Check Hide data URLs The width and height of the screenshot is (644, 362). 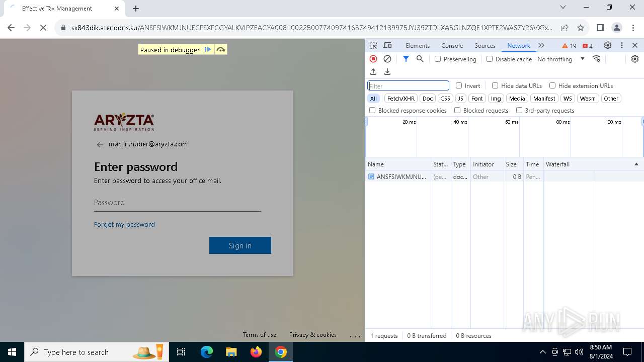tap(495, 85)
